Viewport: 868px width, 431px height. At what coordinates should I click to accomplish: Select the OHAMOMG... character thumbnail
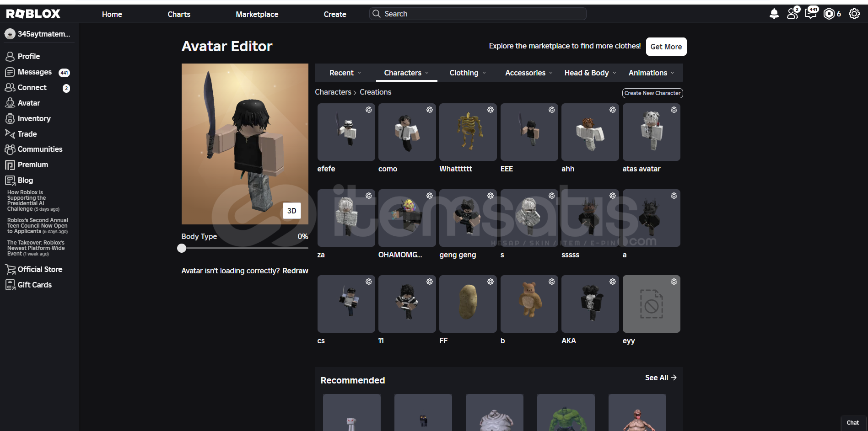pos(407,218)
